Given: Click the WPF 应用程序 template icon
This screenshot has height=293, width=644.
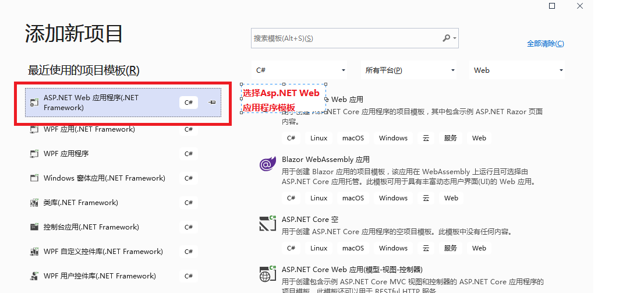Looking at the screenshot, I should tap(34, 154).
